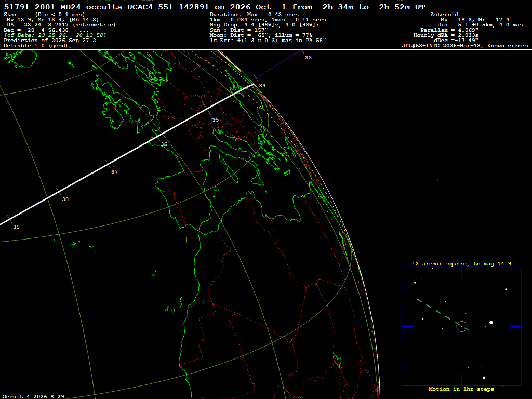Click time marker 37 on occultation path
This screenshot has width=532, height=399.
[115, 171]
